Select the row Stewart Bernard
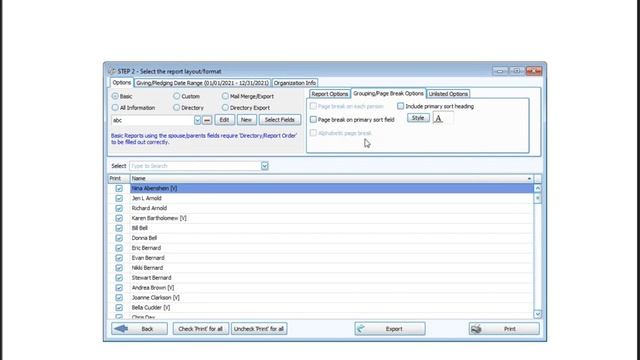Viewport: 640px width, 360px height. [x=331, y=278]
